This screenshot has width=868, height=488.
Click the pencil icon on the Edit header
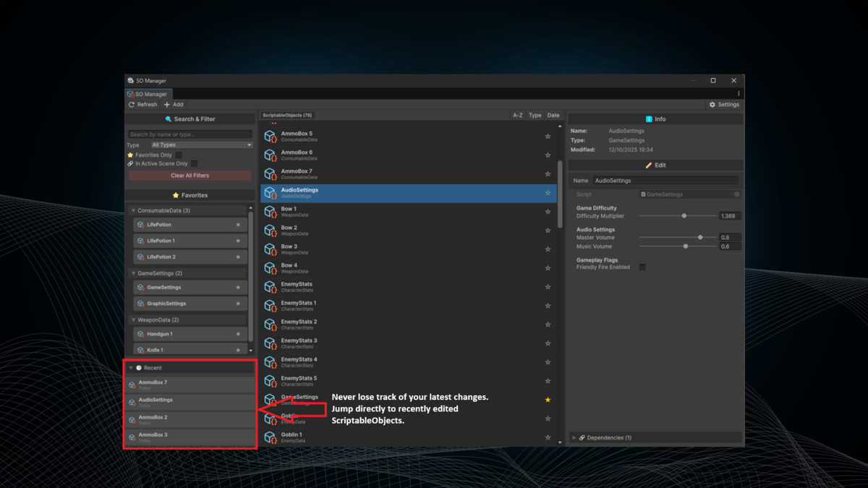tap(649, 165)
